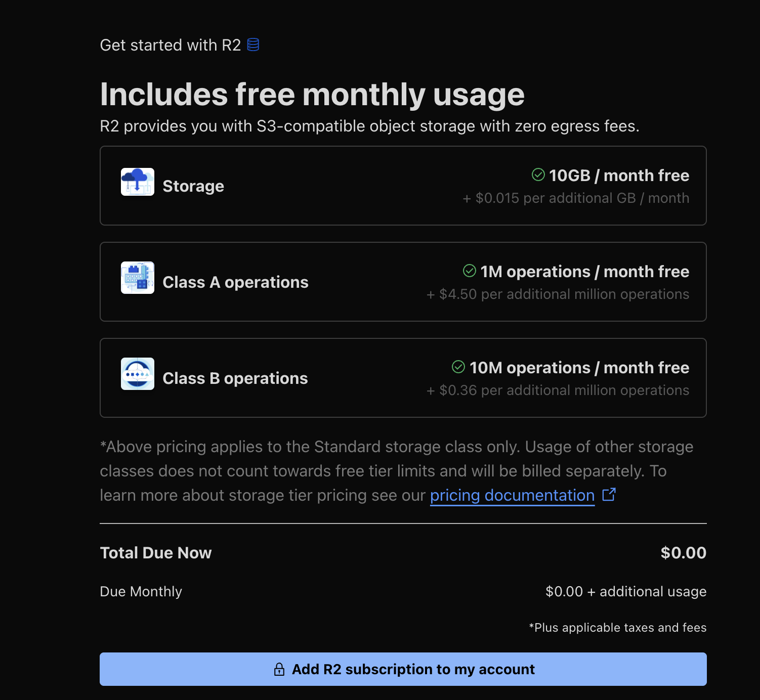760x700 pixels.
Task: Click the lock icon on subscription button
Action: (279, 669)
